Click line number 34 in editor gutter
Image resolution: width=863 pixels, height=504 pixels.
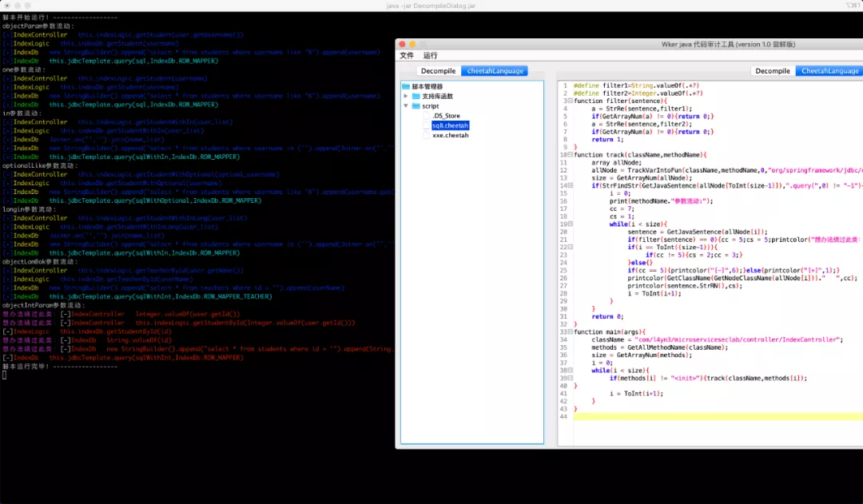click(x=563, y=339)
